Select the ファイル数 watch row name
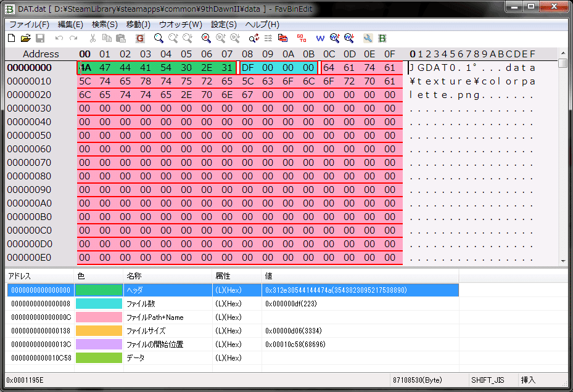Screen dimensions: 573x392 pyautogui.click(x=141, y=304)
